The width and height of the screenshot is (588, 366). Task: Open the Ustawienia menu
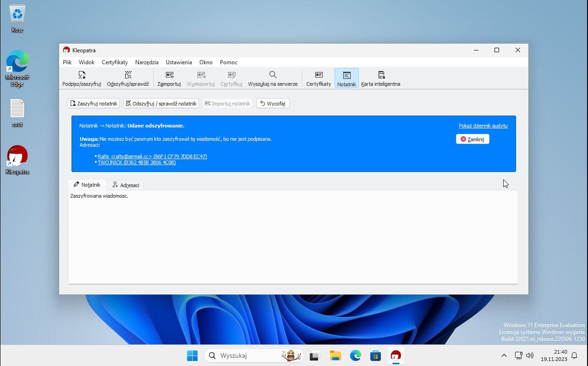click(x=179, y=62)
